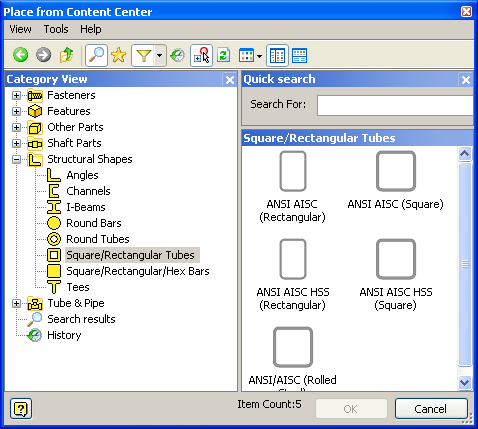
Task: Toggle the AutoDrop cursor tool
Action: (201, 55)
